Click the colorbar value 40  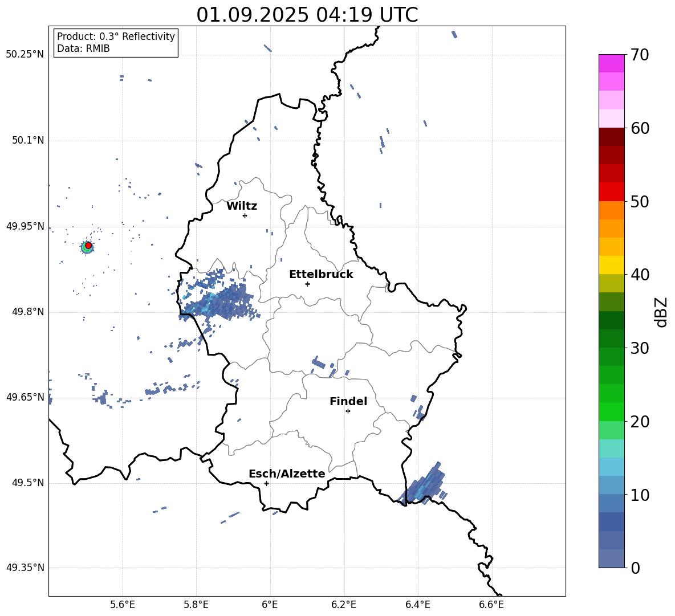640,275
